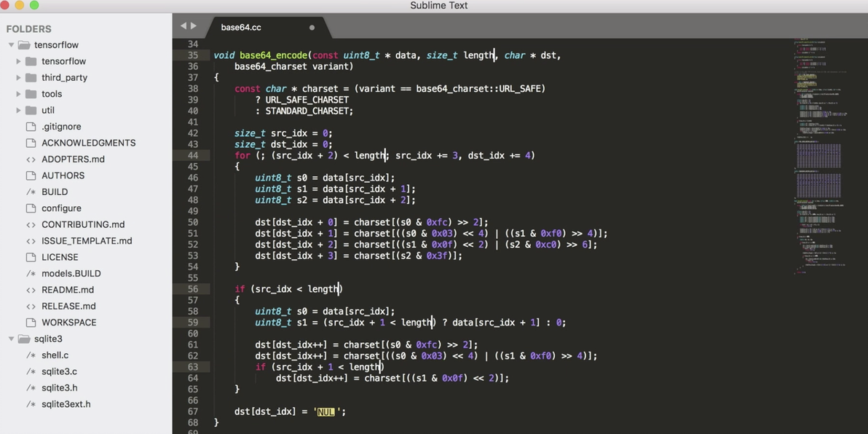This screenshot has width=868, height=434.
Task: Collapse the sqlite3 folder arrow
Action: 11,339
